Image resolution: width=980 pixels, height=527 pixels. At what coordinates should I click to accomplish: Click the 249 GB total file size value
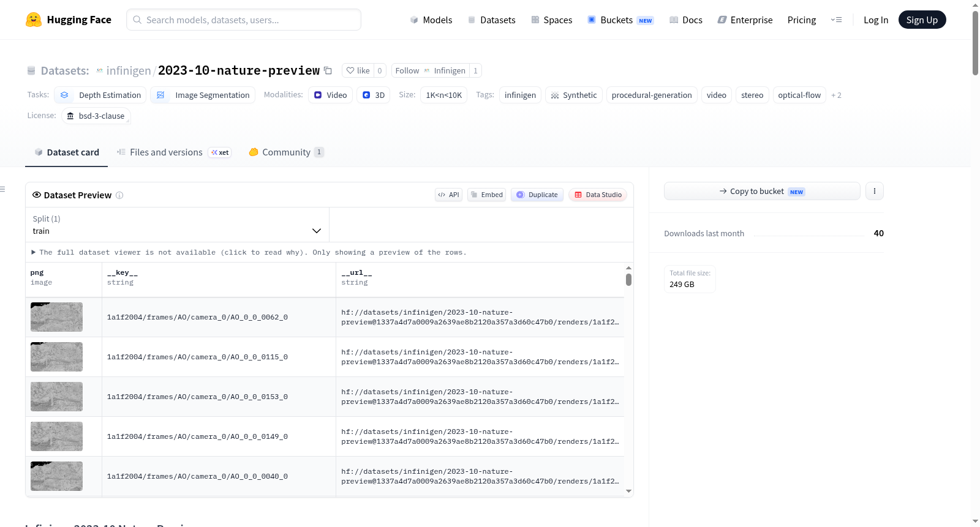tap(682, 285)
